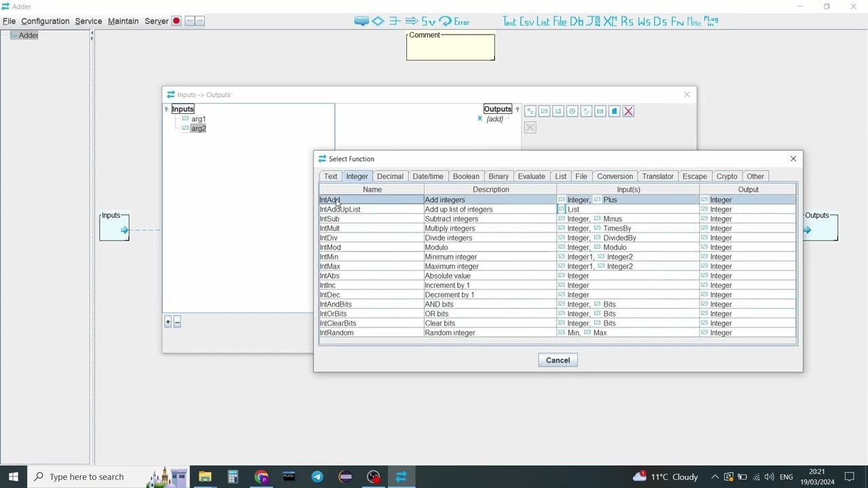The height and width of the screenshot is (488, 868).
Task: Switch to the Conversion functions tab
Action: pyautogui.click(x=614, y=176)
